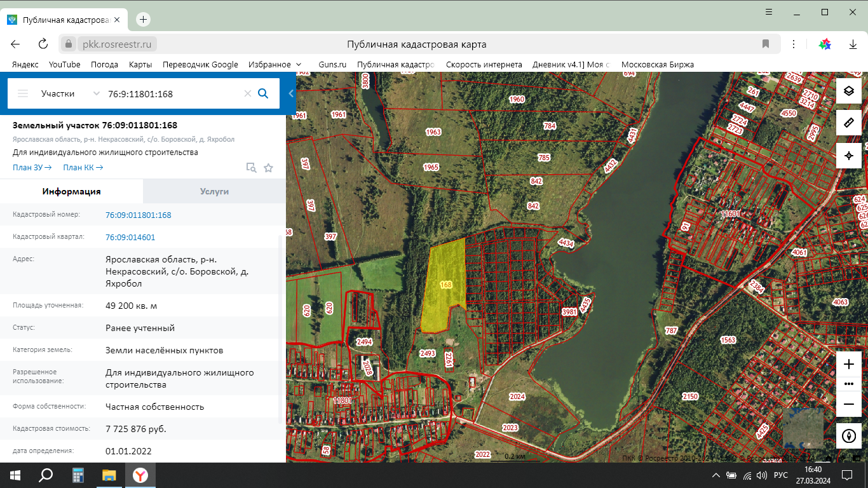This screenshot has width=868, height=488.
Task: Select the Информация tab
Action: pyautogui.click(x=71, y=191)
